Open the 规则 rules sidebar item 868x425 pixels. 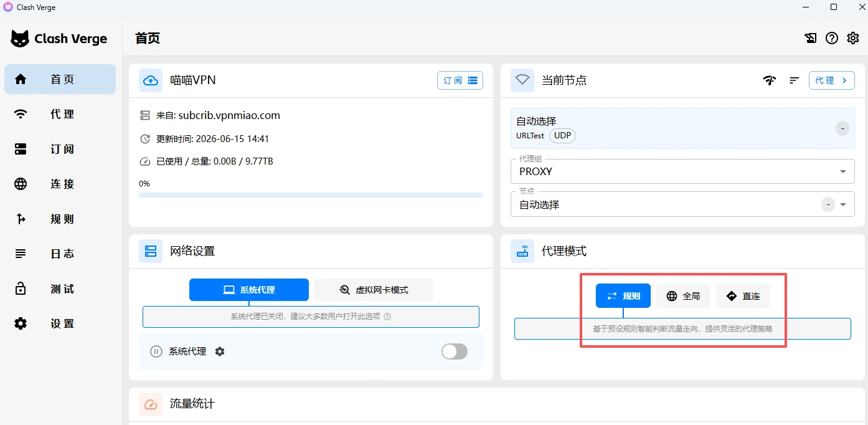coord(60,219)
